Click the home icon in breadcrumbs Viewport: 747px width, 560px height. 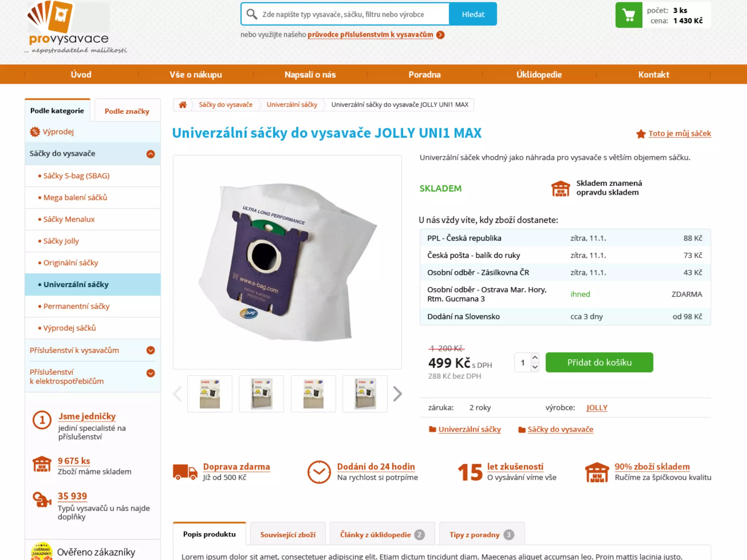[183, 105]
